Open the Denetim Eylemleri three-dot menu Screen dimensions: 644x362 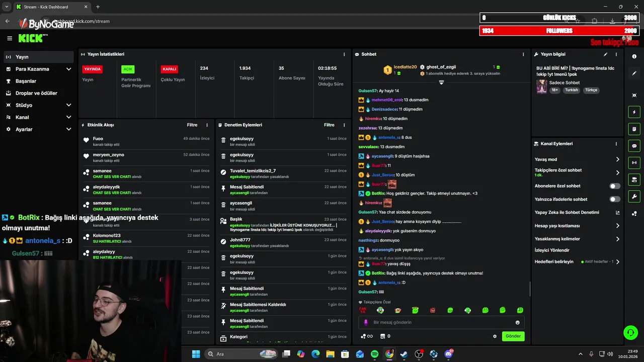[x=344, y=125]
